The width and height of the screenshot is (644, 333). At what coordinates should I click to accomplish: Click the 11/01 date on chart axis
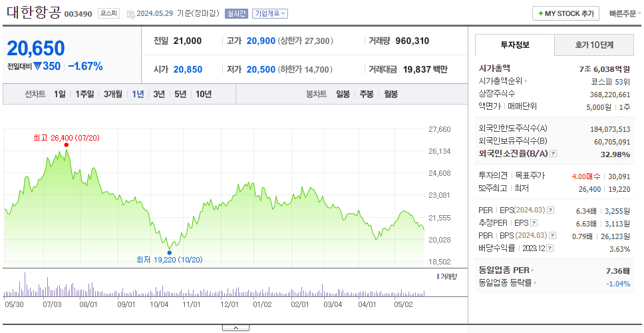point(191,304)
